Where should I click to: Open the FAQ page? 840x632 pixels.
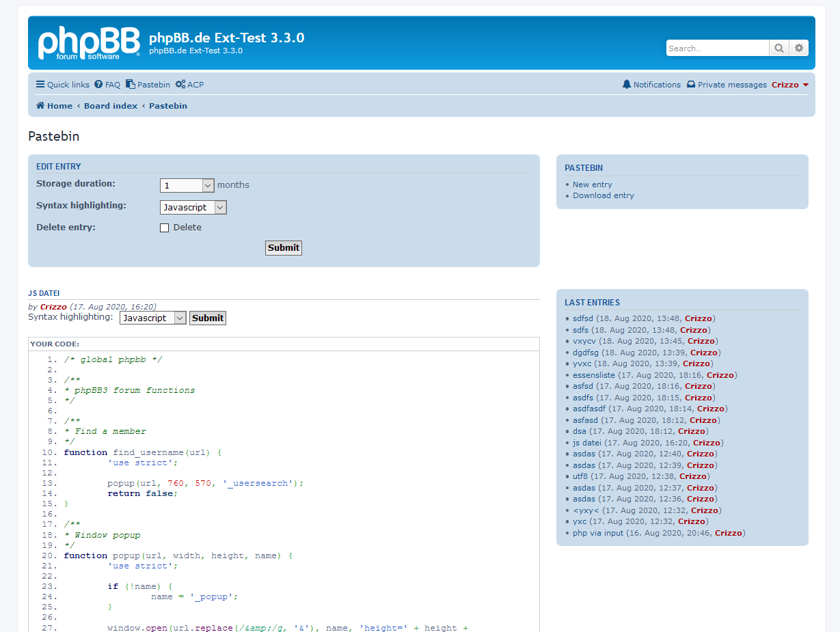pyautogui.click(x=107, y=85)
